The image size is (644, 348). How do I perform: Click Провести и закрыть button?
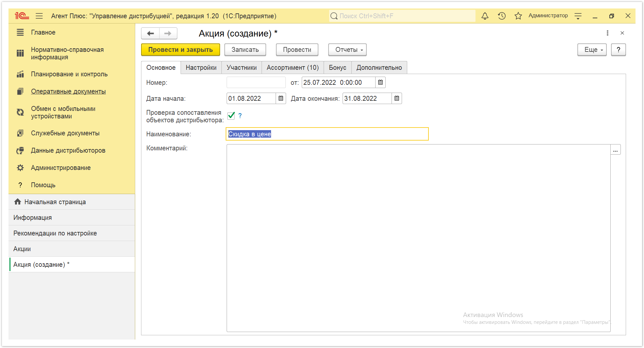[181, 50]
